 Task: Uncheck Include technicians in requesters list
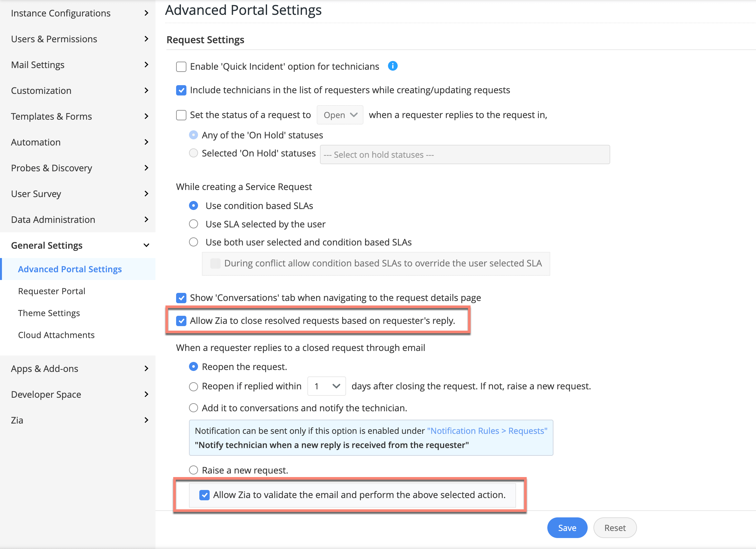pos(181,90)
